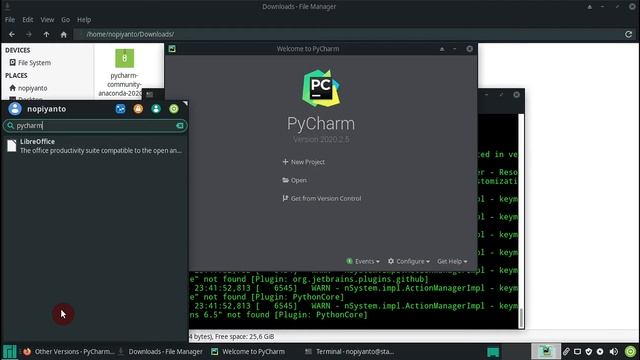Click the switch user icon in menu header

click(x=156, y=109)
